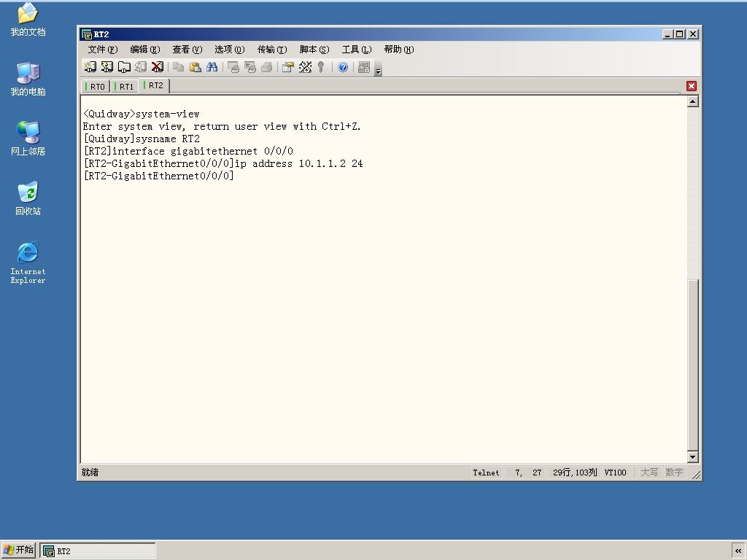Click the Find binoculars icon
The width and height of the screenshot is (747, 560).
(x=212, y=67)
